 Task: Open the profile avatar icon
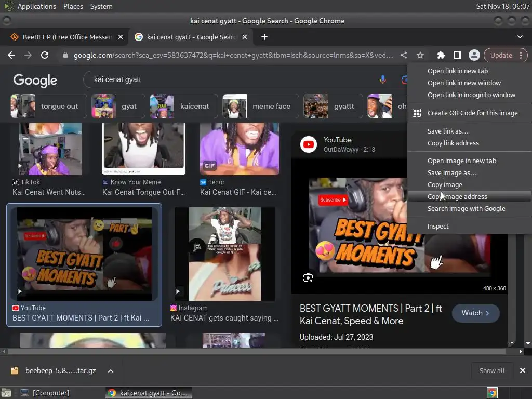[x=474, y=55]
